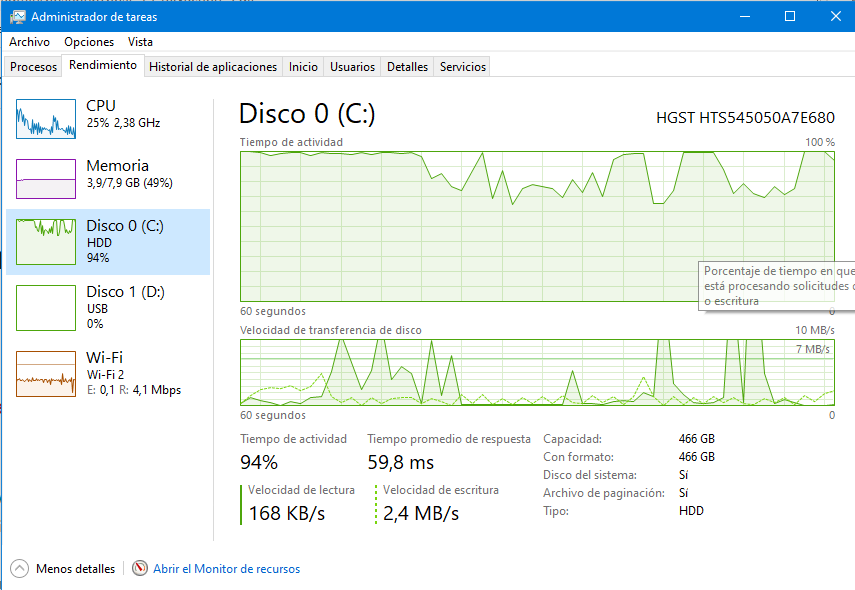The height and width of the screenshot is (590, 855).
Task: Open Abrir el Monitor de recursos link
Action: click(226, 569)
